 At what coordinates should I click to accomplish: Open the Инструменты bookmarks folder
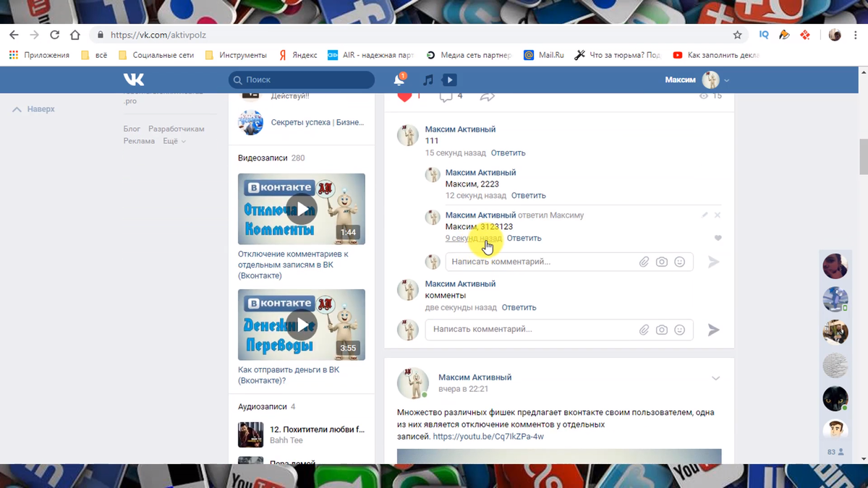click(236, 55)
